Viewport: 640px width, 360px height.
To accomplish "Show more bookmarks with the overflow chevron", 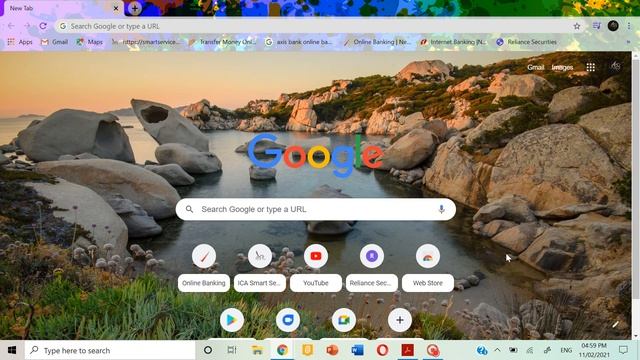I will coord(628,42).
